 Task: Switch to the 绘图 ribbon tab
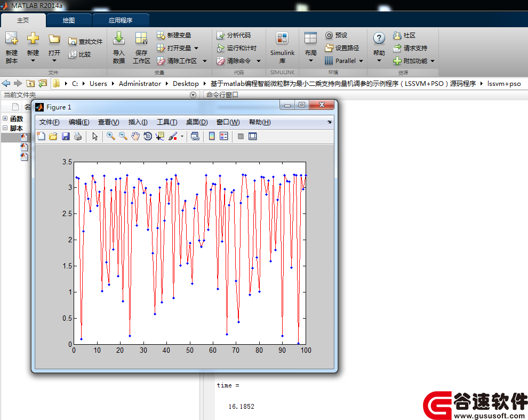(x=69, y=20)
